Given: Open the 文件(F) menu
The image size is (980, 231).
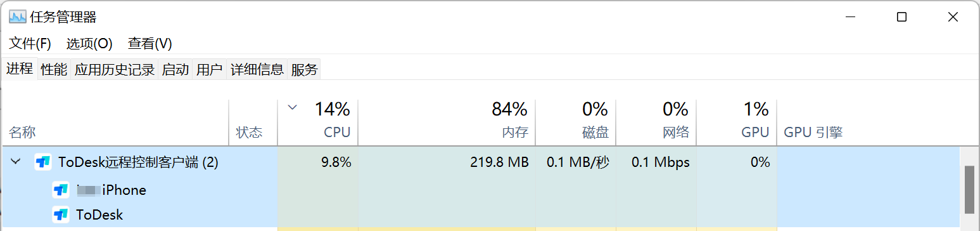Looking at the screenshot, I should pyautogui.click(x=30, y=44).
